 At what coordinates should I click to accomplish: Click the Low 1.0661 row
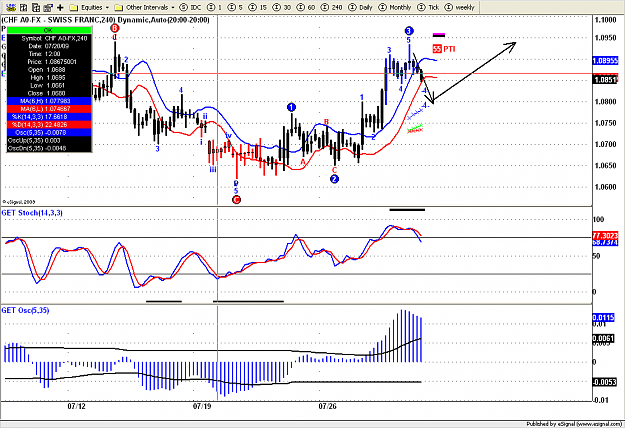coord(49,85)
